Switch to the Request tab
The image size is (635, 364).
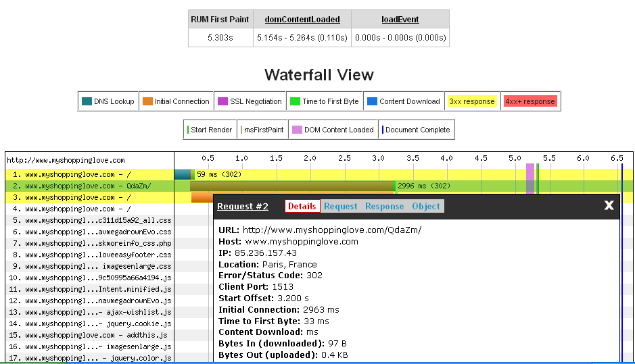coord(341,206)
